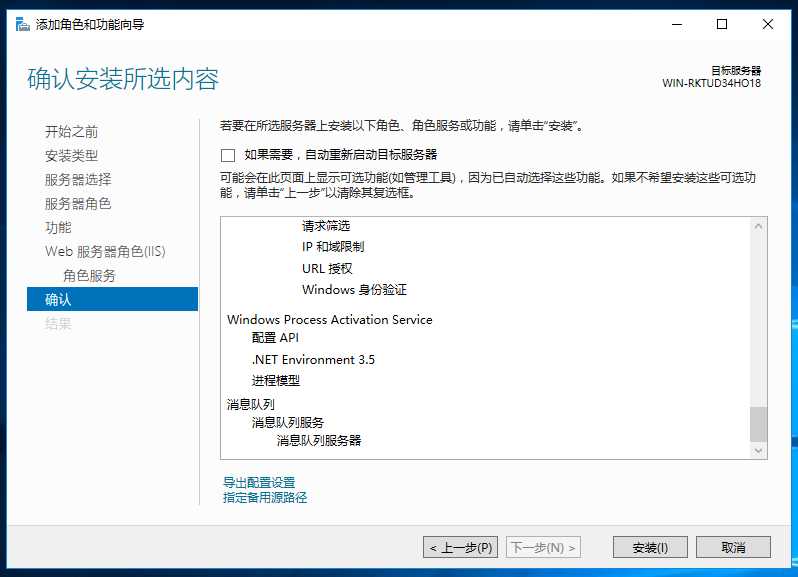The image size is (798, 577).
Task: Select the 请求筛选 list entry
Action: pos(326,225)
